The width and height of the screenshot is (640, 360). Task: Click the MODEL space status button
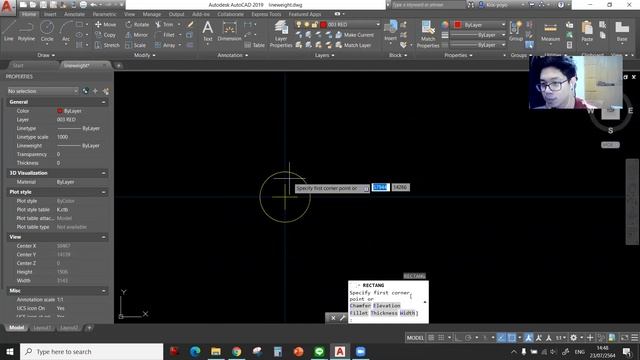click(x=415, y=338)
